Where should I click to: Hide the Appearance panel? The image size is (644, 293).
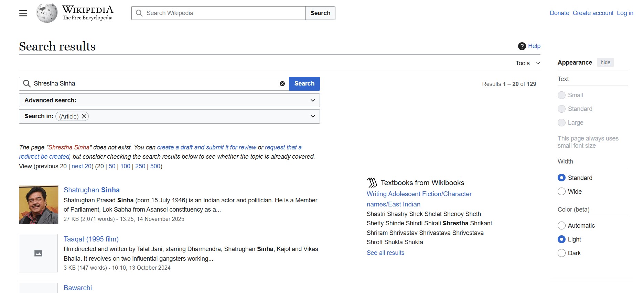(x=605, y=63)
